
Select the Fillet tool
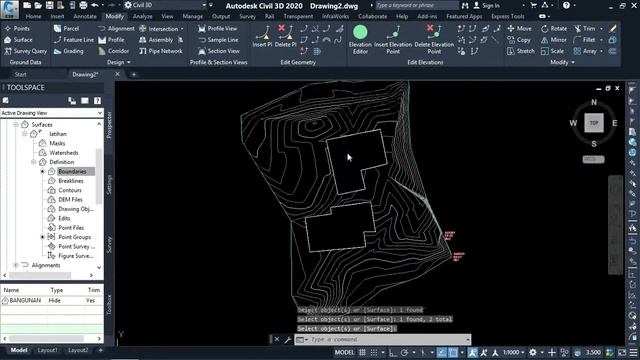[x=584, y=40]
